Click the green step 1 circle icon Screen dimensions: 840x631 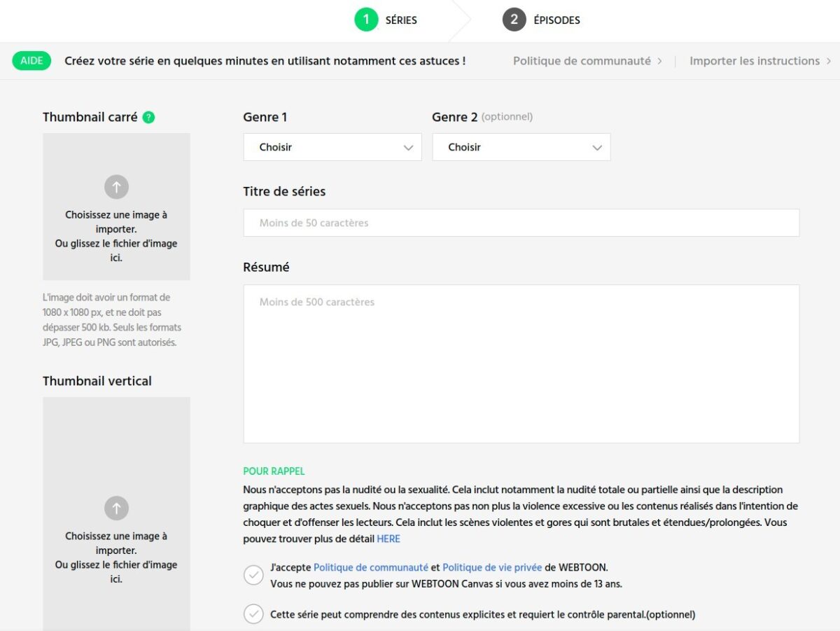click(366, 20)
